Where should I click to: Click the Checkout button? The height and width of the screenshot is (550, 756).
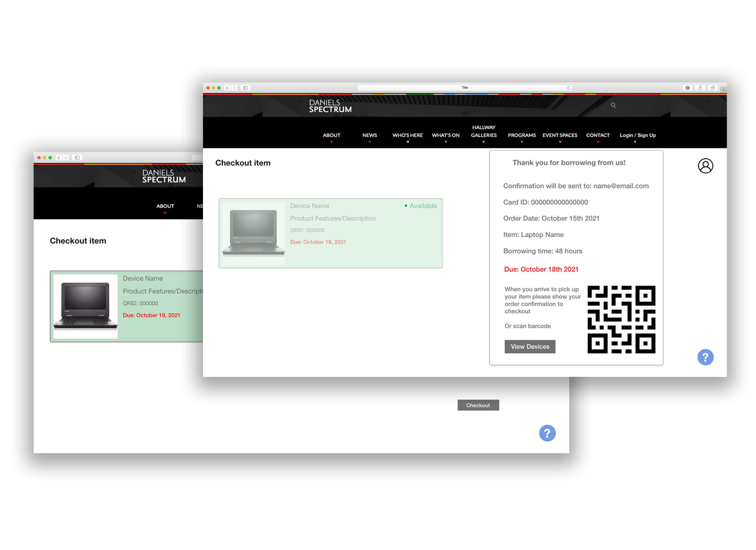pos(478,405)
